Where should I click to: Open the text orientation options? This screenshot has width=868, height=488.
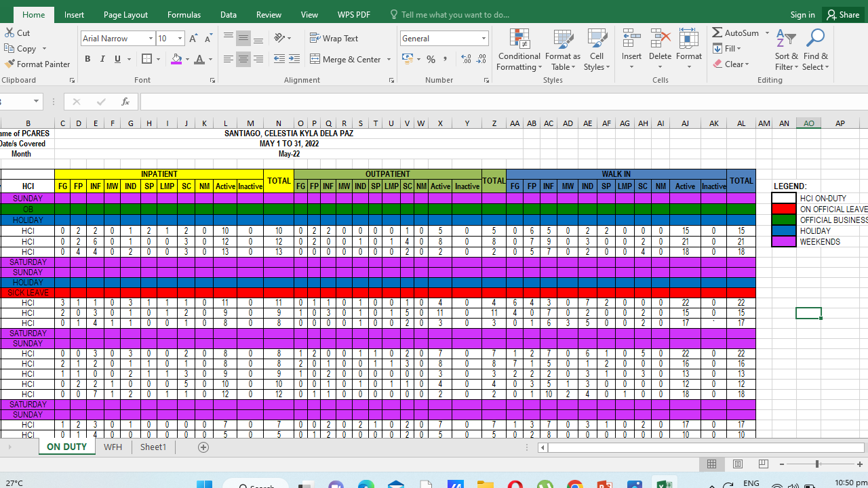pos(282,38)
